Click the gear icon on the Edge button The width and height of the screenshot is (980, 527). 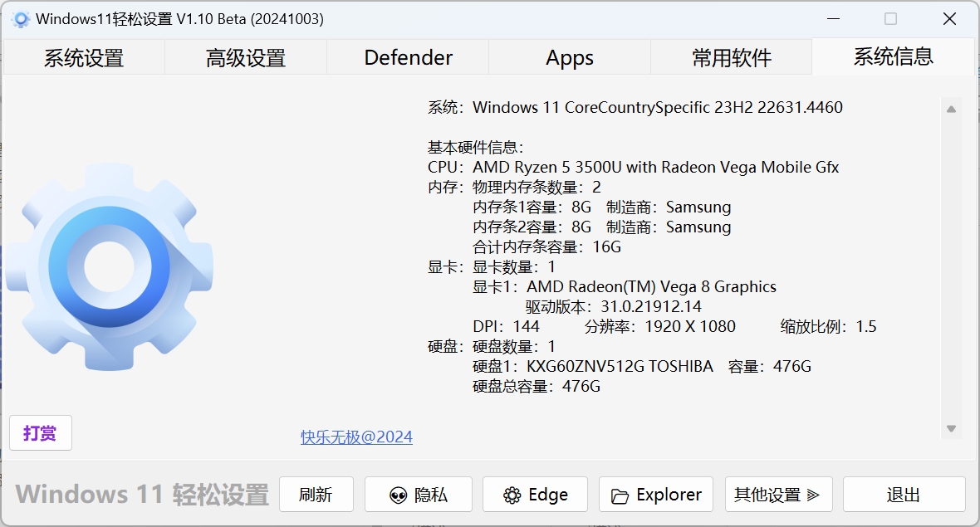512,495
